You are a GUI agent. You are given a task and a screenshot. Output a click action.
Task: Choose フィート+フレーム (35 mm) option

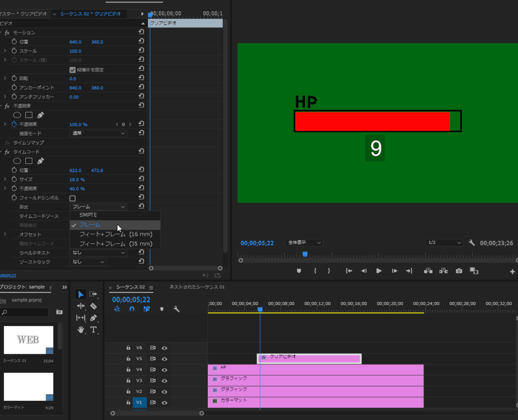pyautogui.click(x=115, y=244)
